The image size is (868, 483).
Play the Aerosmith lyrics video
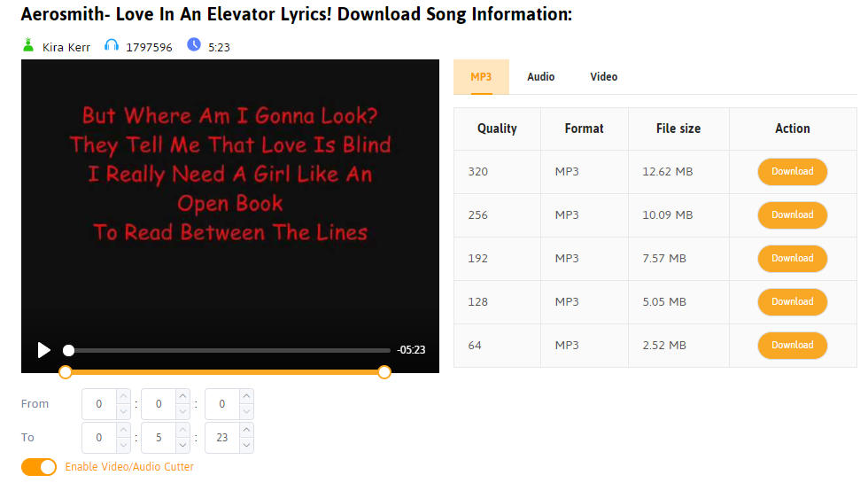[x=43, y=349]
